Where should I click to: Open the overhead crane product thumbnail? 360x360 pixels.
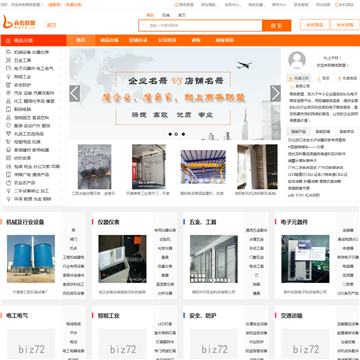[x=203, y=167]
